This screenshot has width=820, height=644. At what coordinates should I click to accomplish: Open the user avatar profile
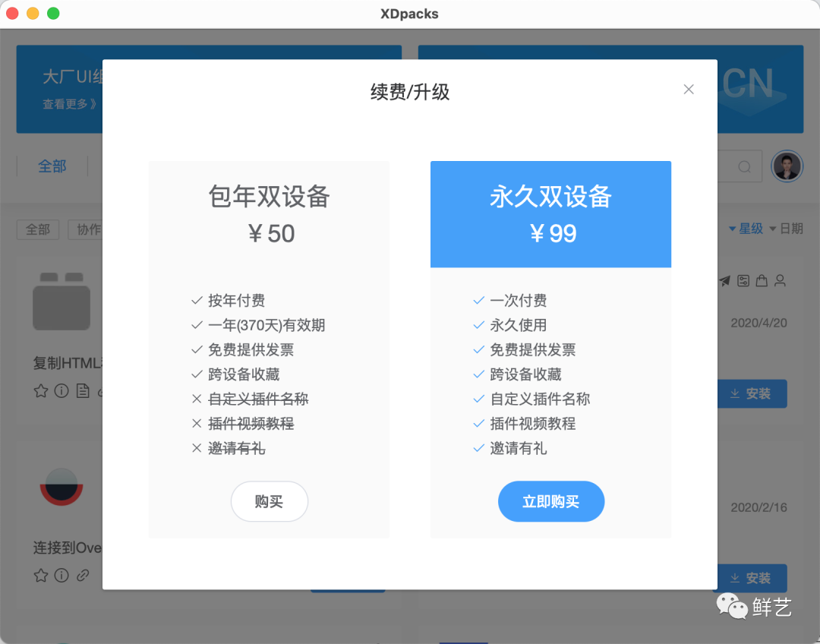(787, 166)
